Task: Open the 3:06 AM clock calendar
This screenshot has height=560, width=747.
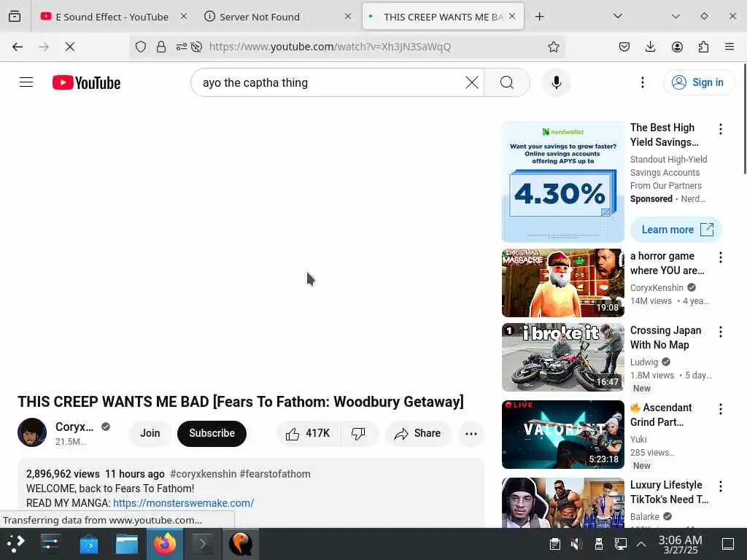Action: coord(680,544)
